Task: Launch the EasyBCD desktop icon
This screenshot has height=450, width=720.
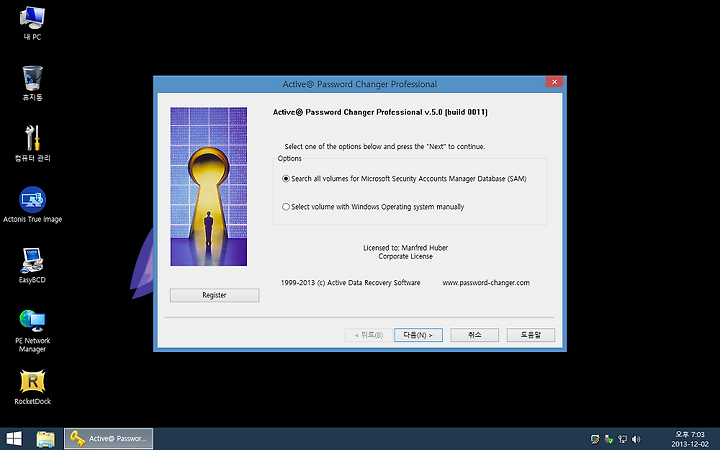Action: tap(32, 265)
